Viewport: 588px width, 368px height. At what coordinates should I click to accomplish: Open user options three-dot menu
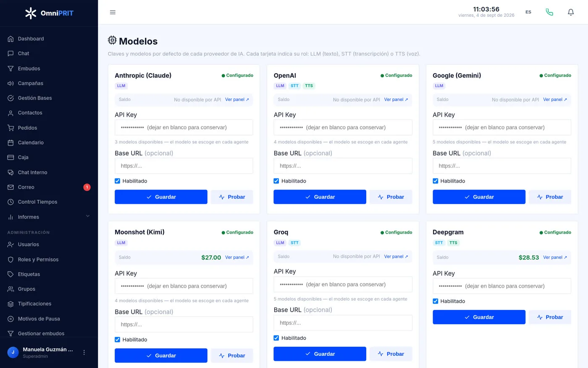(84, 352)
